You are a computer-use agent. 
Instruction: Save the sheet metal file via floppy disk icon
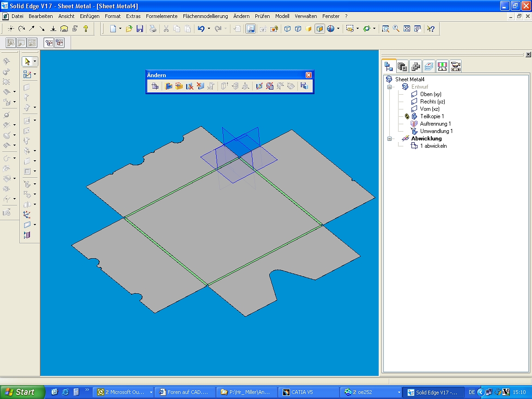click(139, 29)
